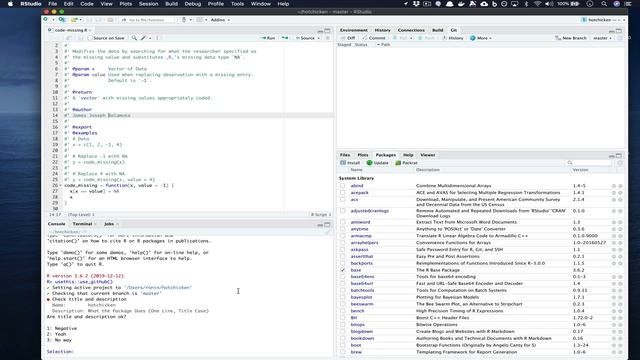Open the Addins dropdown
This screenshot has height=360, width=640.
[x=220, y=20]
